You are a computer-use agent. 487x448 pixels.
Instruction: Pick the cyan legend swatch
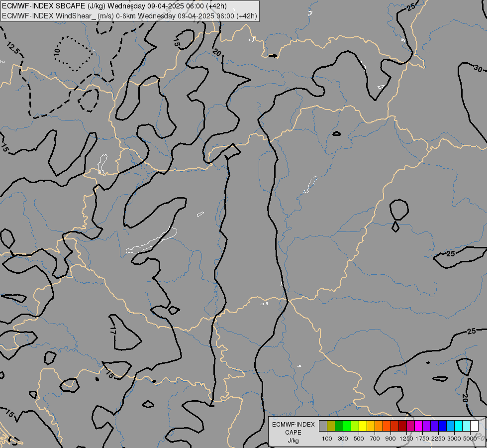[x=459, y=426]
